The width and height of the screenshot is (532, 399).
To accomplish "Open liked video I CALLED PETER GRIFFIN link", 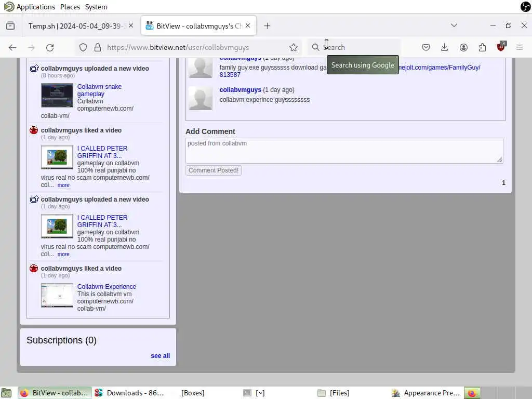I will pyautogui.click(x=102, y=152).
